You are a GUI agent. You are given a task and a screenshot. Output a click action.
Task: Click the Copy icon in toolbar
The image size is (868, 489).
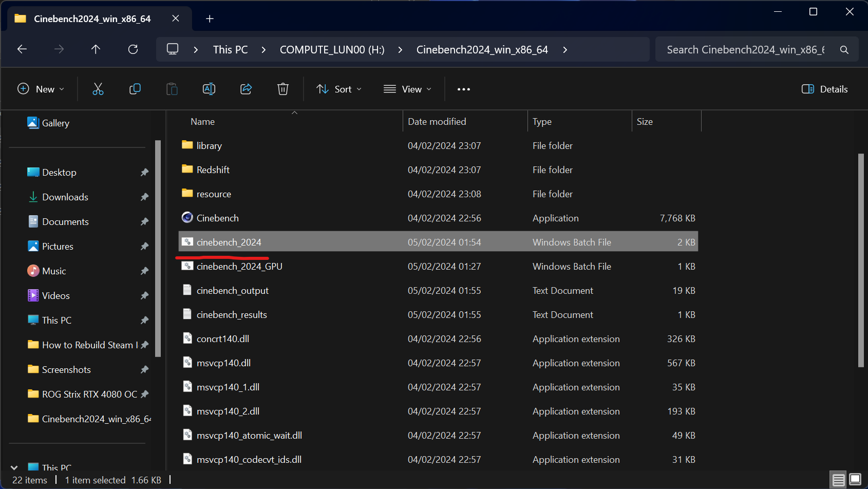[x=135, y=89]
